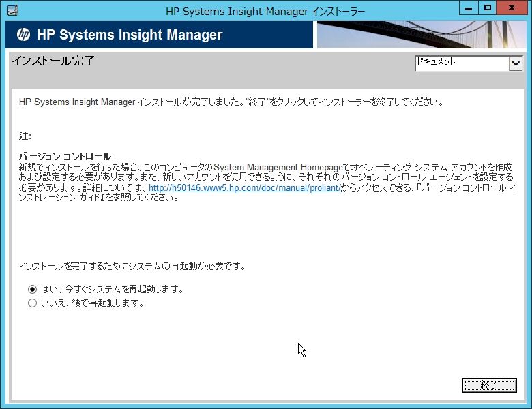Image resolution: width=532 pixels, height=409 pixels.
Task: Click the installer window system icon
Action: click(12, 11)
